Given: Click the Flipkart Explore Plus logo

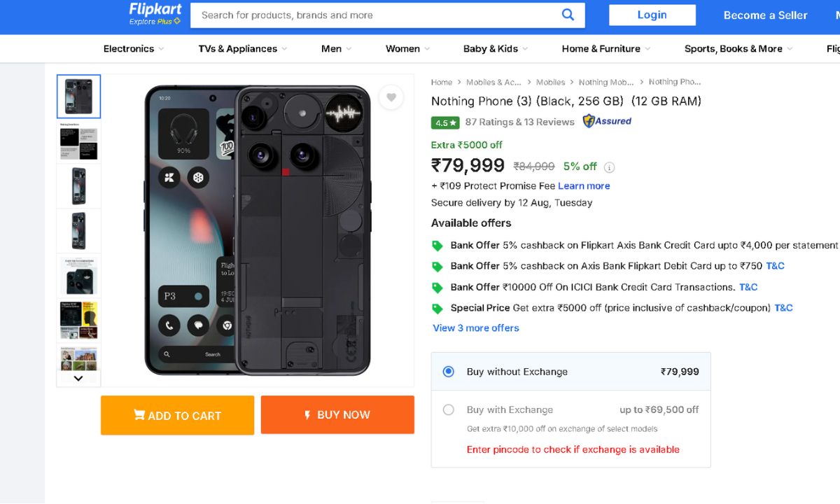Looking at the screenshot, I should [x=155, y=14].
